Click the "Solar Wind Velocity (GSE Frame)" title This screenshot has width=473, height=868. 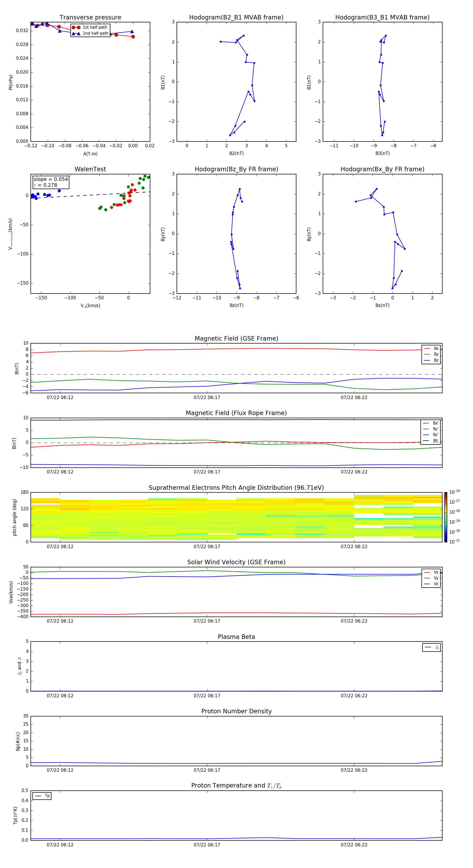236,562
